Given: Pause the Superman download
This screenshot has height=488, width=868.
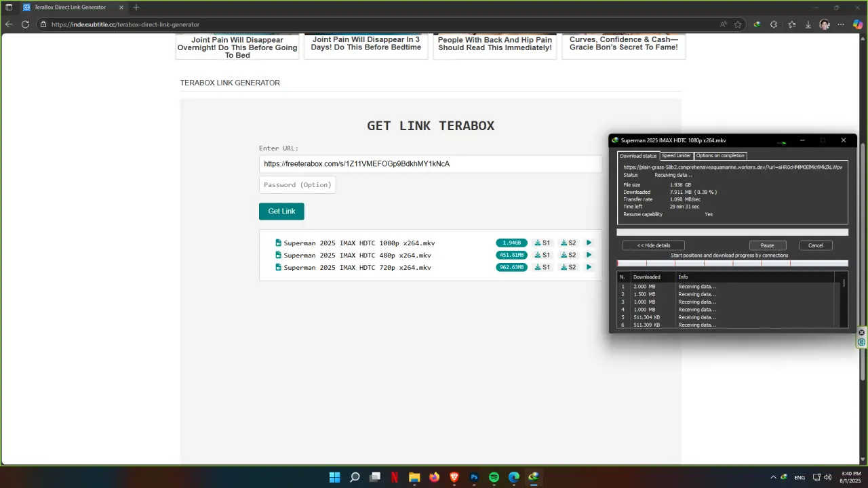Looking at the screenshot, I should 767,245.
